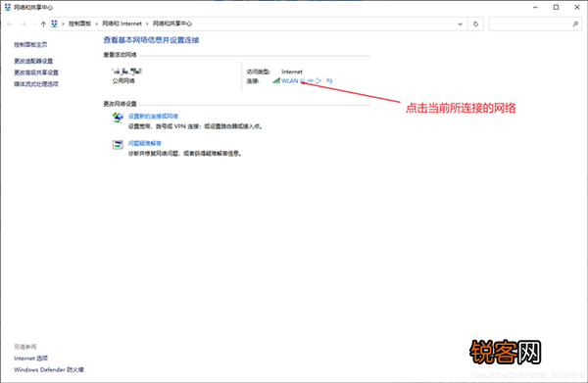Screen dimensions: 588x383
Task: Minimize the 网络和共享中心 window
Action: pos(535,7)
